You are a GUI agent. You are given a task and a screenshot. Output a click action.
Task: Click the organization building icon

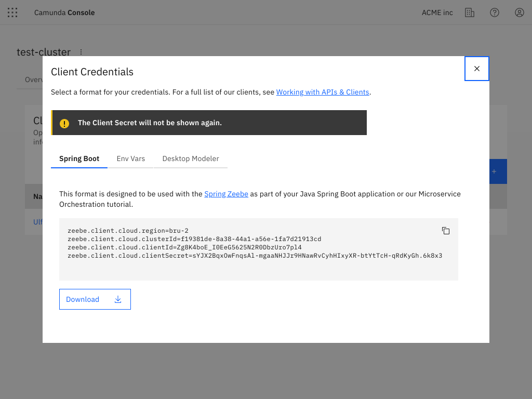[x=470, y=12]
